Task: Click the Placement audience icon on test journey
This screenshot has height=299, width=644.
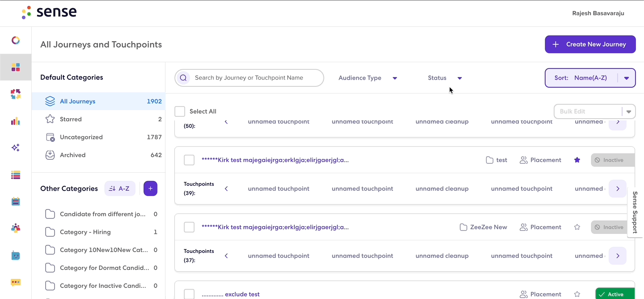Action: click(x=523, y=160)
